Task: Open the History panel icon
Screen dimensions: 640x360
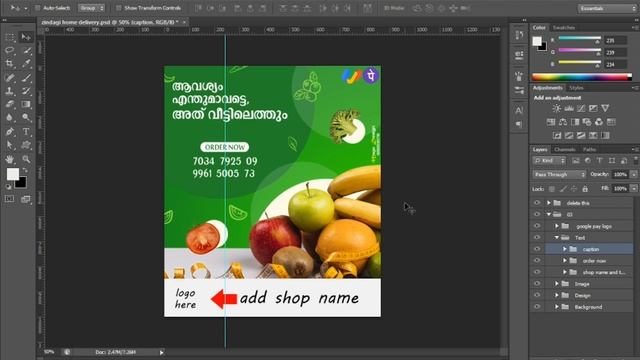Action: [519, 35]
